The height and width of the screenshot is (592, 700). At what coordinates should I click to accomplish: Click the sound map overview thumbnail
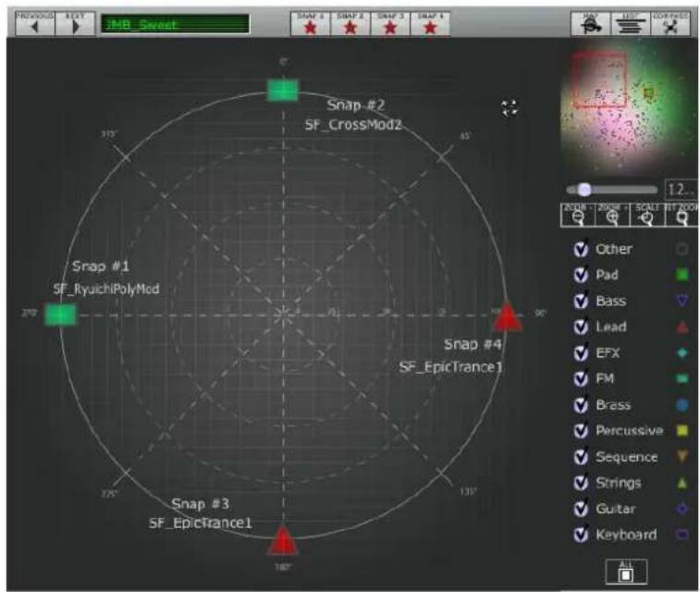(630, 108)
